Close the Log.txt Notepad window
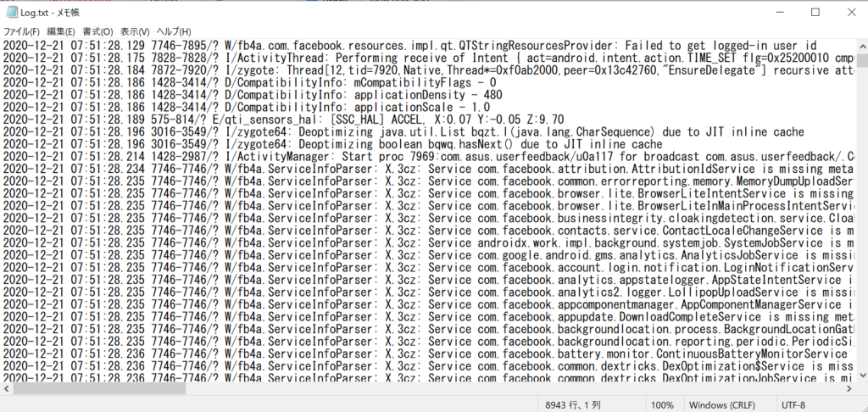Screen dimensions: 868x412 (x=849, y=12)
